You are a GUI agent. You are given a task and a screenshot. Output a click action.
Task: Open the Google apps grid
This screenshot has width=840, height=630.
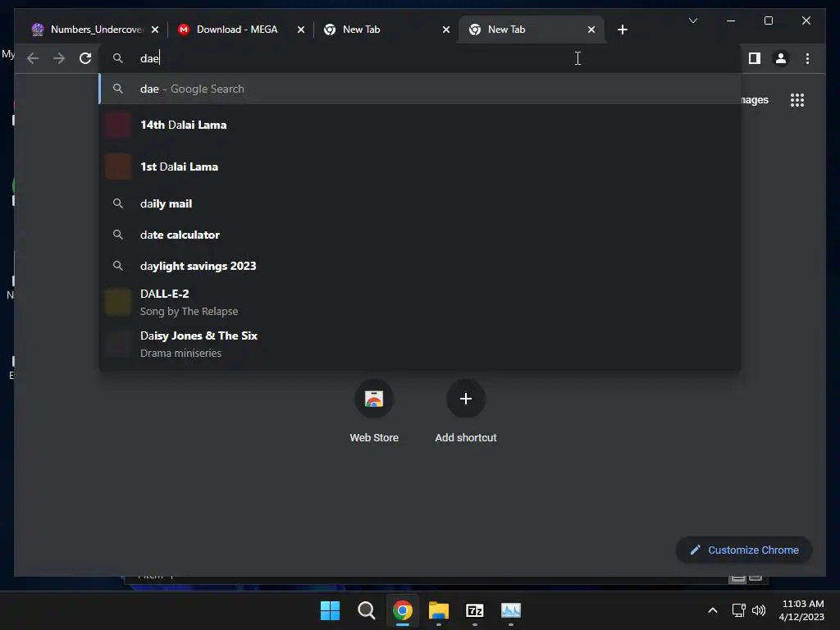[797, 100]
